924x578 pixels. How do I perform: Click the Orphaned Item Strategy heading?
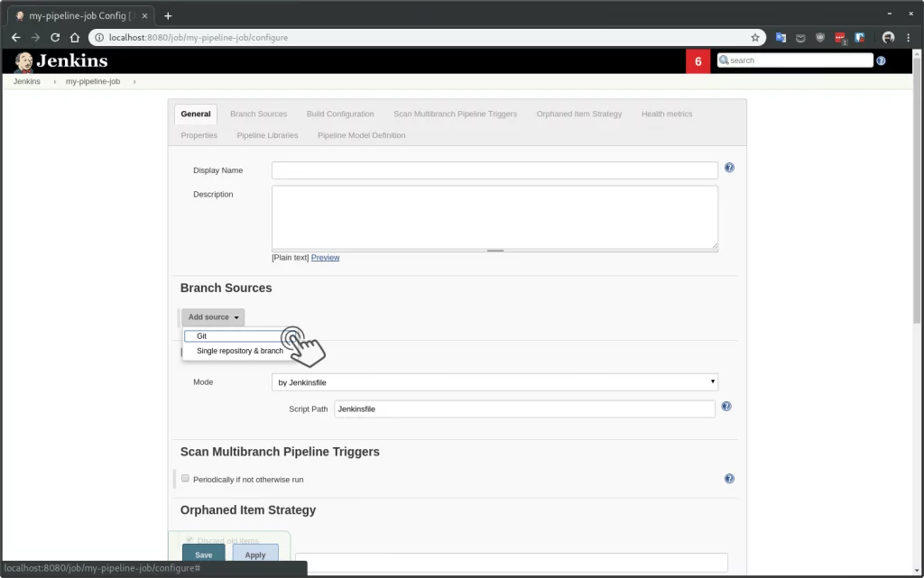(x=248, y=510)
